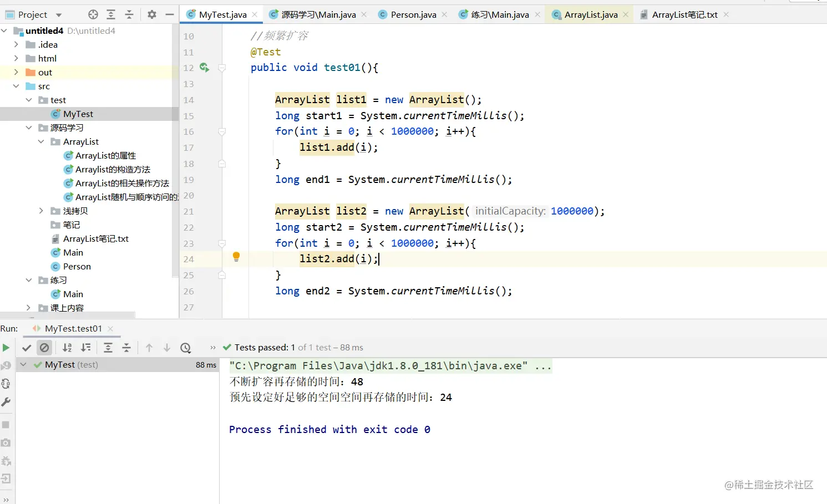Expand all test results
The image size is (827, 504).
tap(108, 348)
